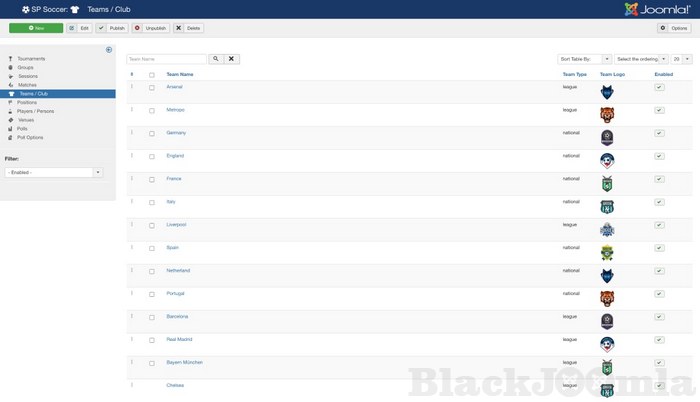Click the Joomla logo in header
This screenshot has height=402, width=700.
pyautogui.click(x=656, y=9)
